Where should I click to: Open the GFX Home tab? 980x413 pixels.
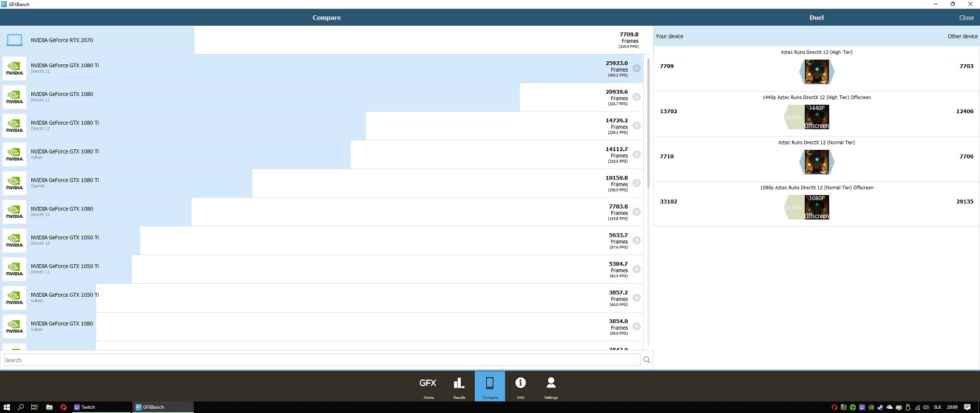click(428, 386)
